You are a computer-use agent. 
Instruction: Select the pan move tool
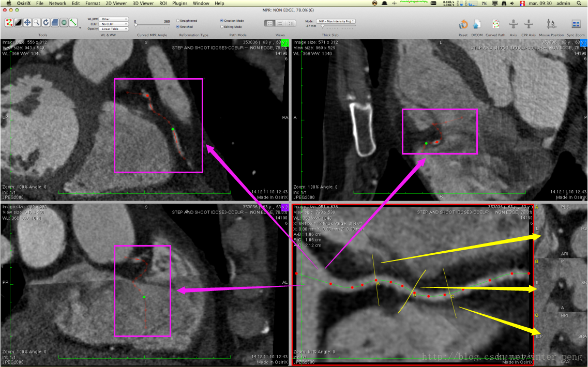click(x=27, y=23)
